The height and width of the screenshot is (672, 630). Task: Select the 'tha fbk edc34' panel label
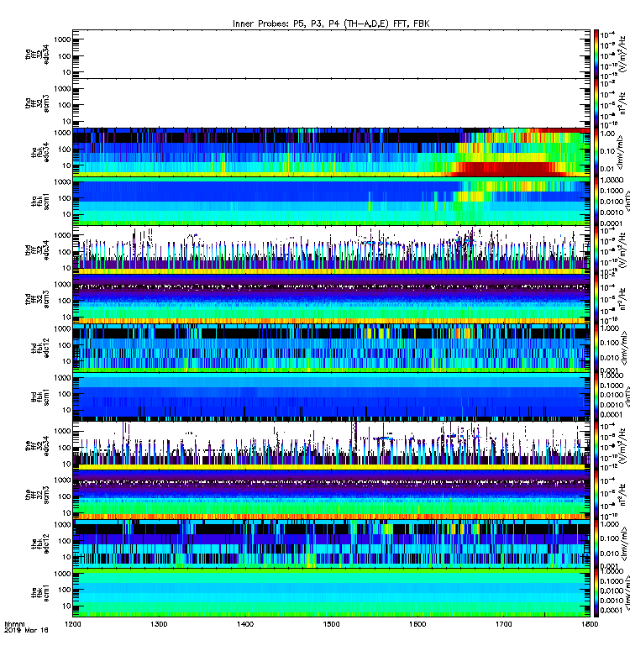click(40, 152)
